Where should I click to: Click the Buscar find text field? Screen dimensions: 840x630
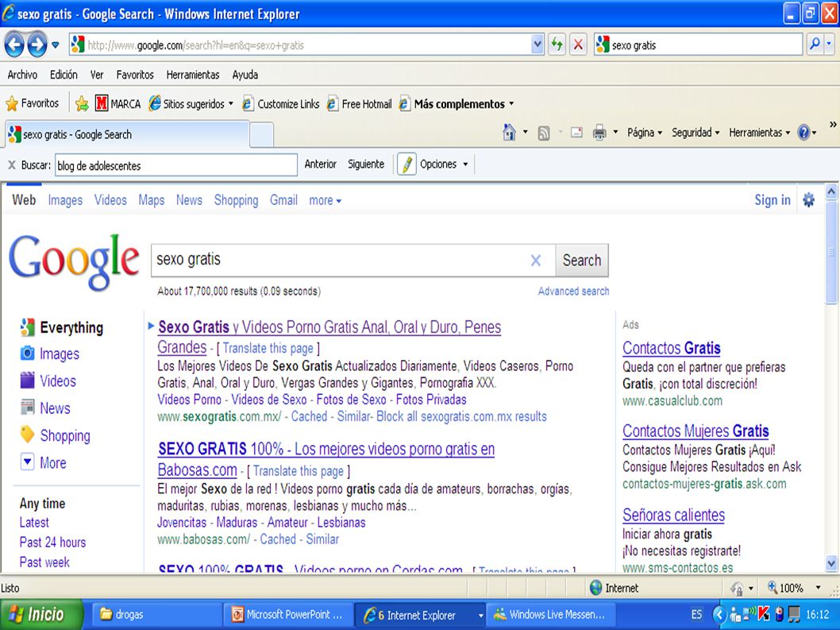[x=175, y=165]
